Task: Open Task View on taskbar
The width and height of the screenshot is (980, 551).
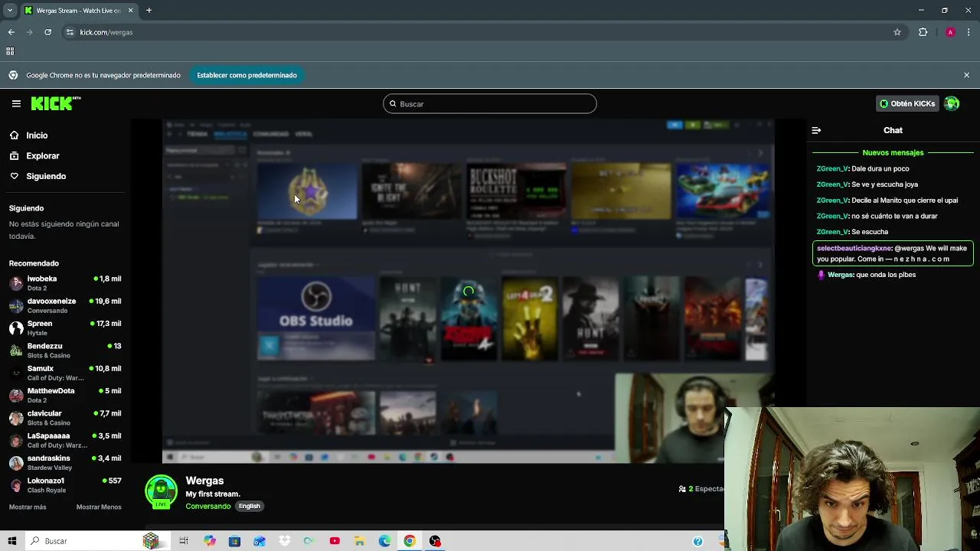Action: pos(184,541)
